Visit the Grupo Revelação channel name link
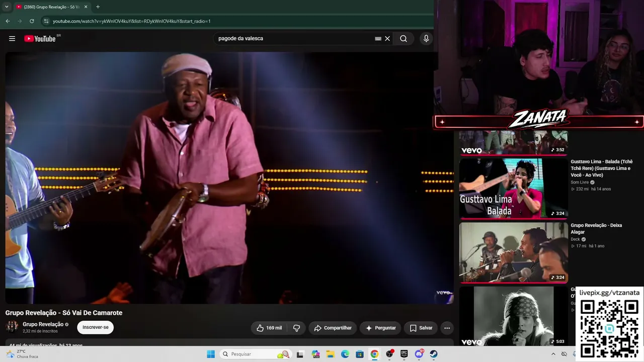 [43, 324]
